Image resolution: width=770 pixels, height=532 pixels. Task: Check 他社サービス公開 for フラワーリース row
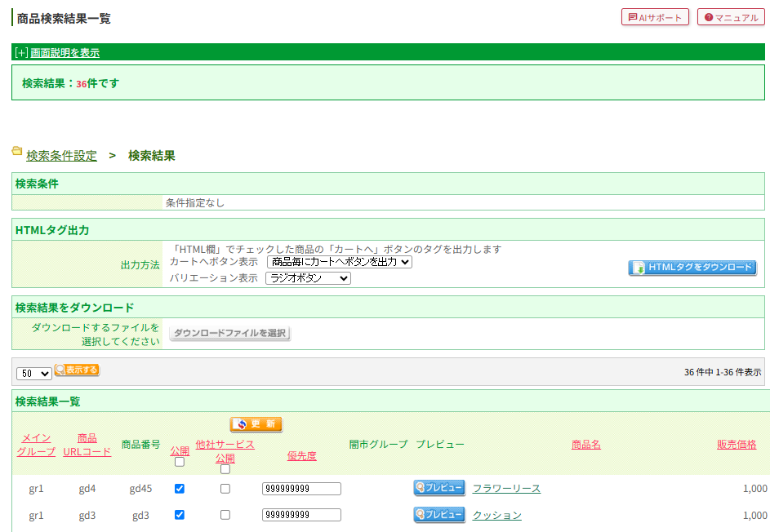pos(225,488)
